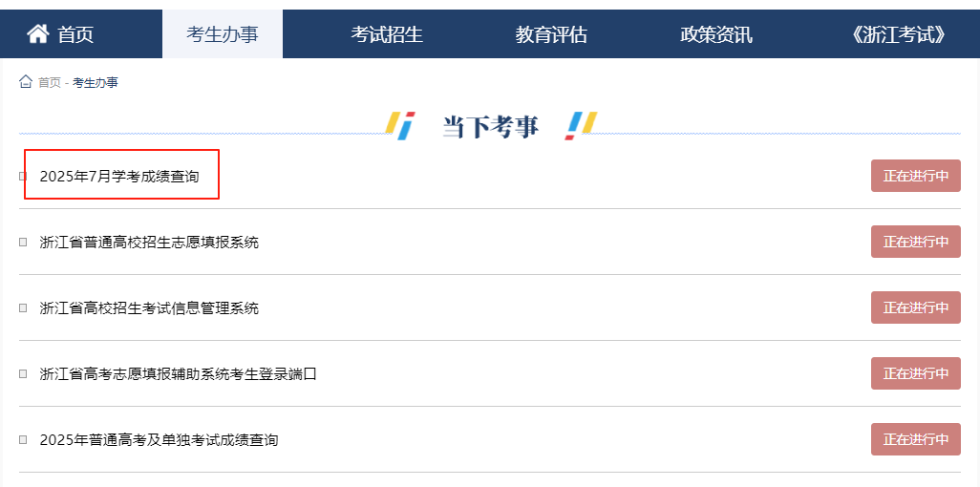Click the 当下考事 section heading
The image size is (980, 487).
[x=491, y=127]
